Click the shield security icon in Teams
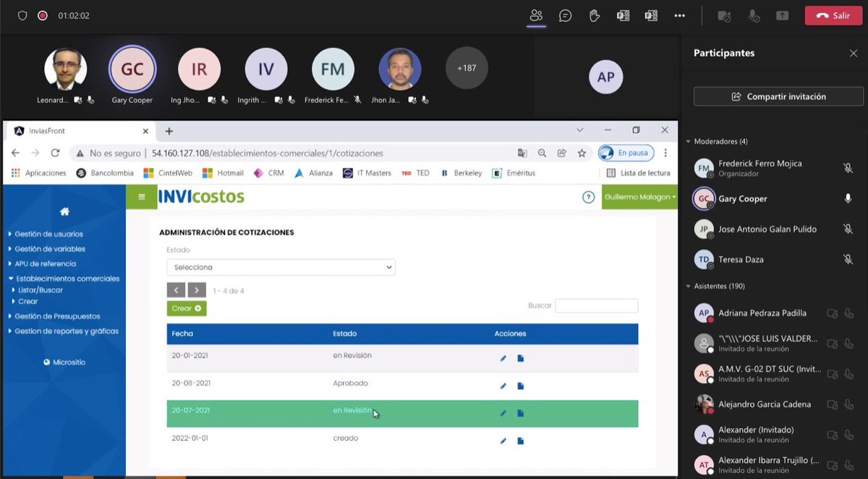The width and height of the screenshot is (868, 479). pyautogui.click(x=22, y=15)
